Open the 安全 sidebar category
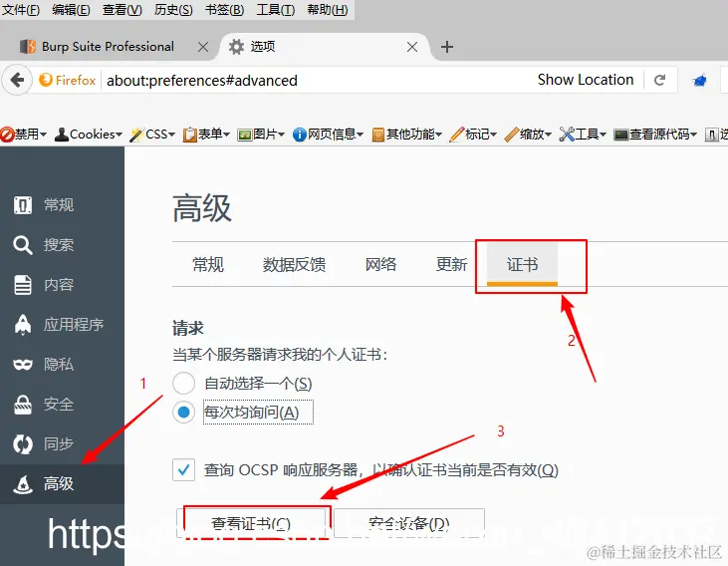Image resolution: width=728 pixels, height=566 pixels. (61, 405)
